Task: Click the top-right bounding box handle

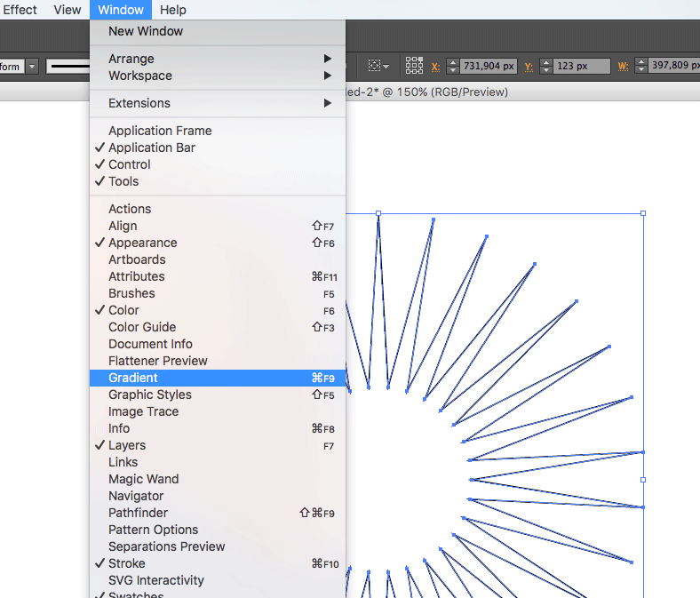Action: pyautogui.click(x=642, y=213)
